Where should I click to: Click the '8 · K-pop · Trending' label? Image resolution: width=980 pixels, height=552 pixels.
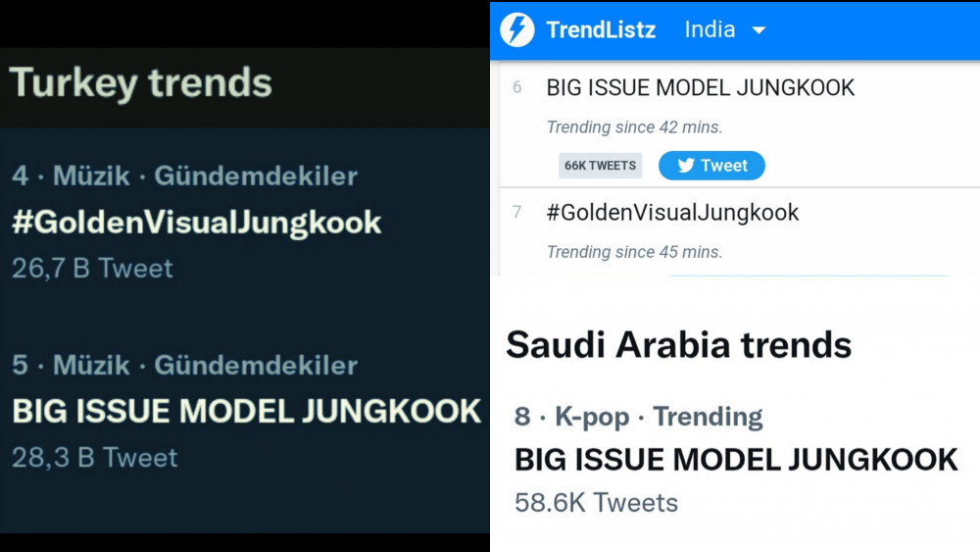[x=638, y=417]
